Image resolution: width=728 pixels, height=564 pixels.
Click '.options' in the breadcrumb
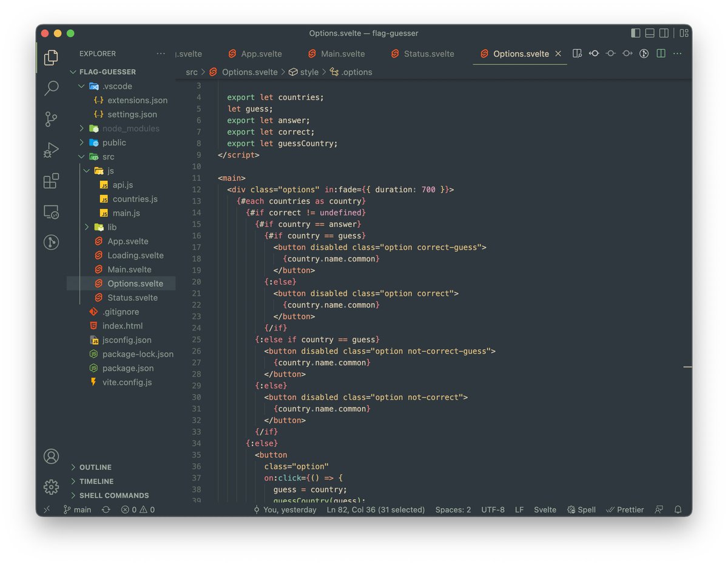357,72
